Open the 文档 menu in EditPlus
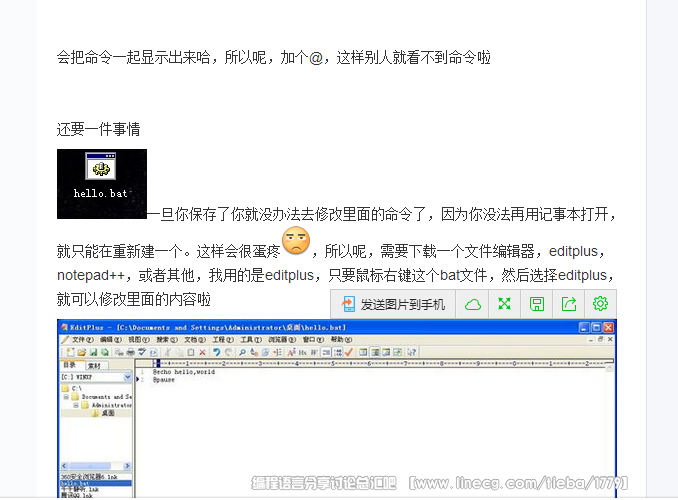Viewport: 678px width, 500px height. (195, 340)
